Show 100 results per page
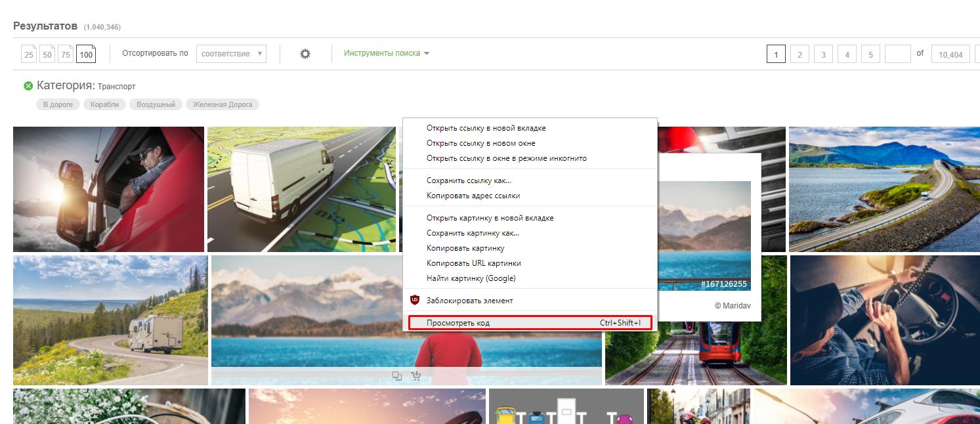 coord(86,54)
